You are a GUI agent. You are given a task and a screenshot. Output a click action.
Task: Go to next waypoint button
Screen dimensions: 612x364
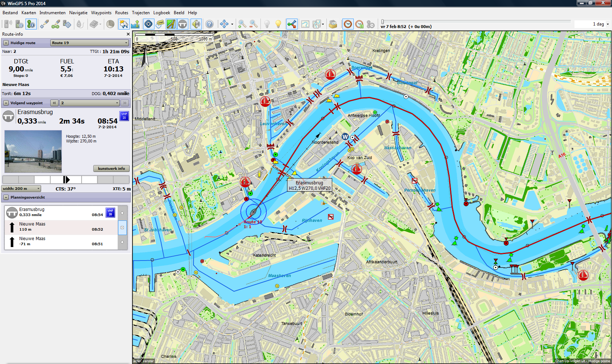point(125,103)
